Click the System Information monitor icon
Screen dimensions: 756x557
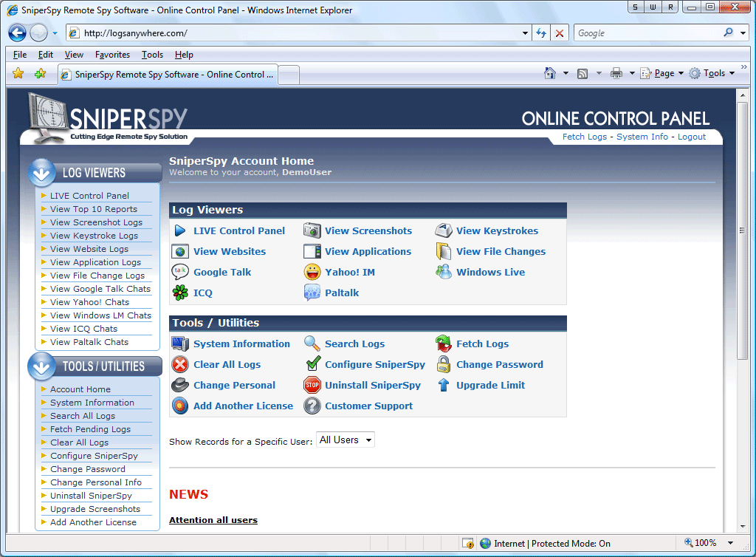pos(180,344)
